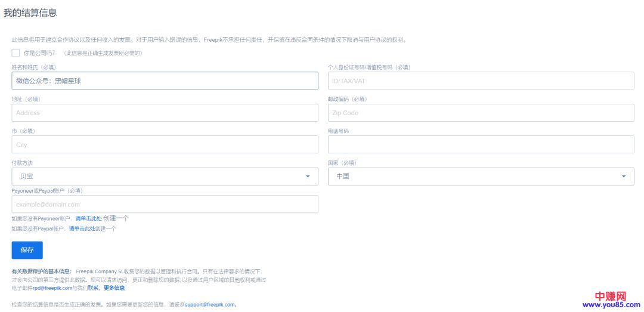Click the City input field

pos(165,144)
